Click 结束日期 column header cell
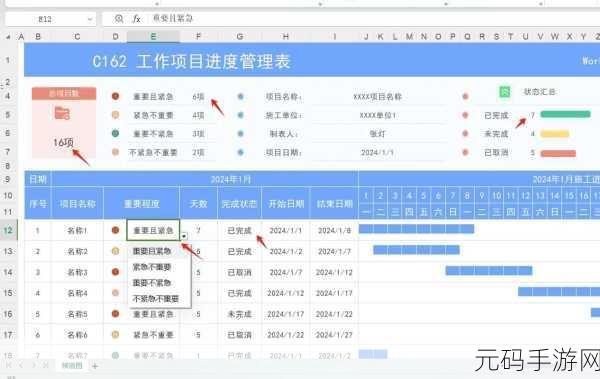Viewport: 600px width, 379px height. 334,203
